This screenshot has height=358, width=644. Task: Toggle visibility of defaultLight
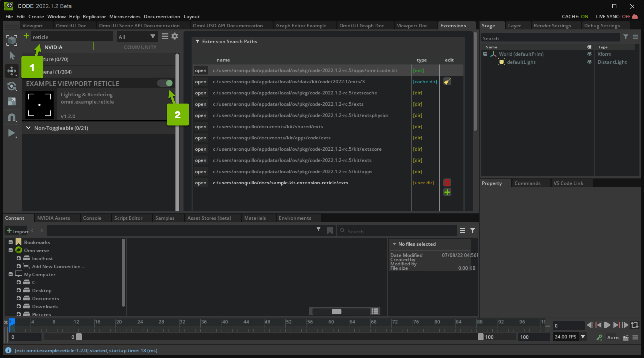tap(589, 62)
